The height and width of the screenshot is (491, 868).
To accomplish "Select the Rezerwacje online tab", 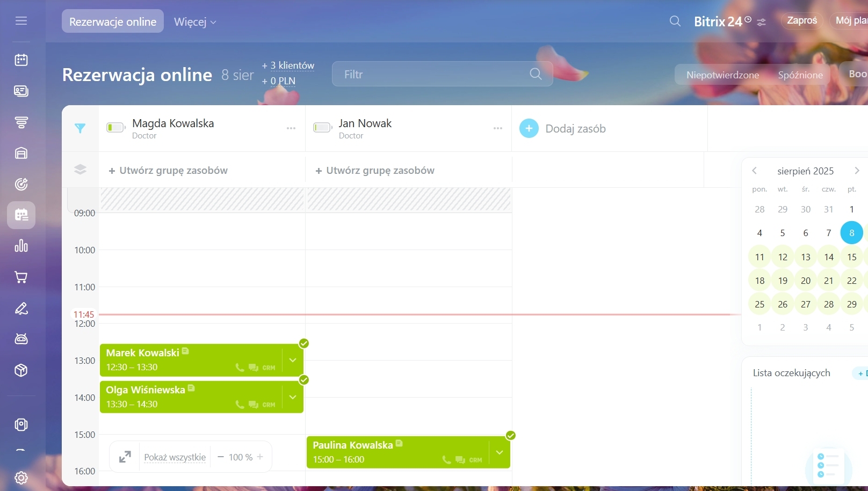I will [x=113, y=22].
